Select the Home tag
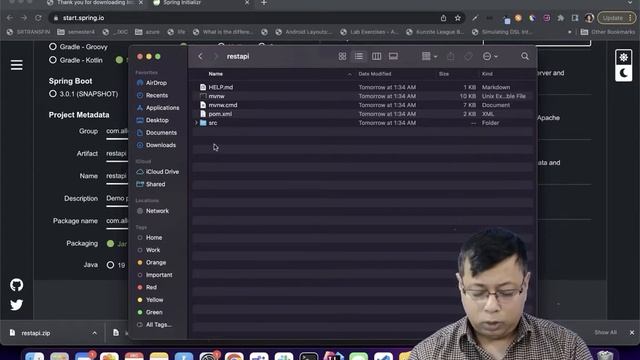Viewport: 640px width, 360px height. coord(154,238)
